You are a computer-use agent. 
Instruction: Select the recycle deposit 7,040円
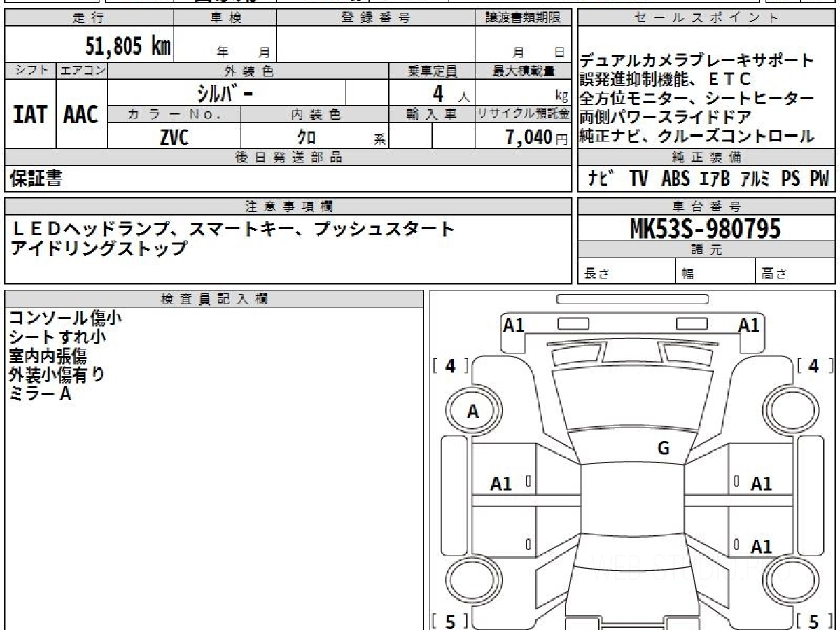pos(537,136)
